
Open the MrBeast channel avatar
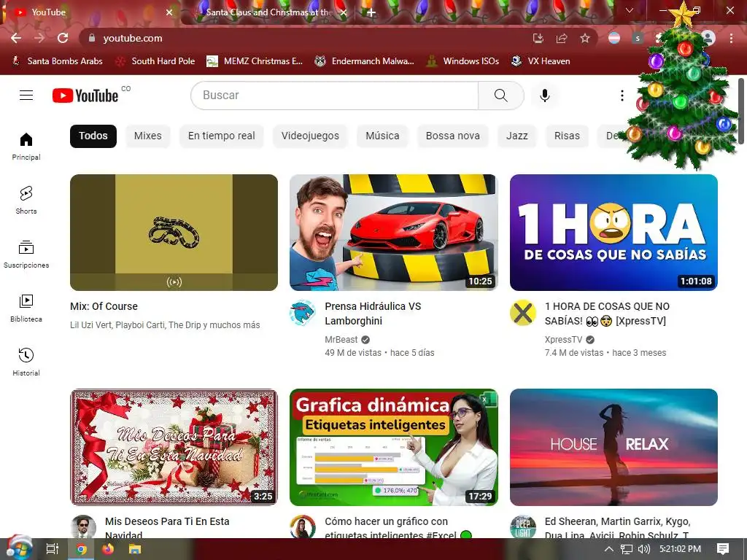click(x=303, y=313)
